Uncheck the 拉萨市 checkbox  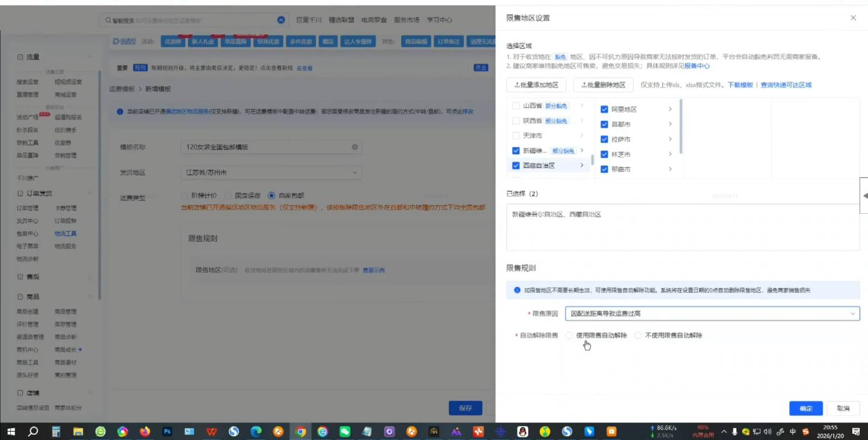click(604, 139)
